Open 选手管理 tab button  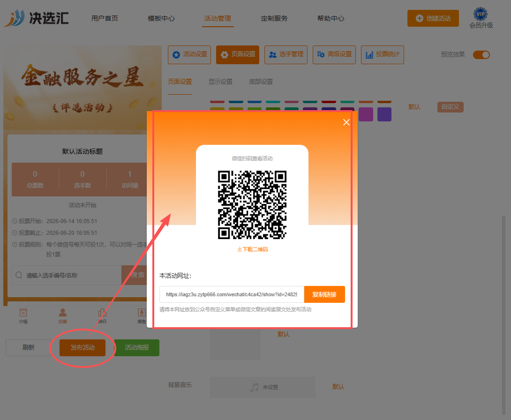pos(286,55)
